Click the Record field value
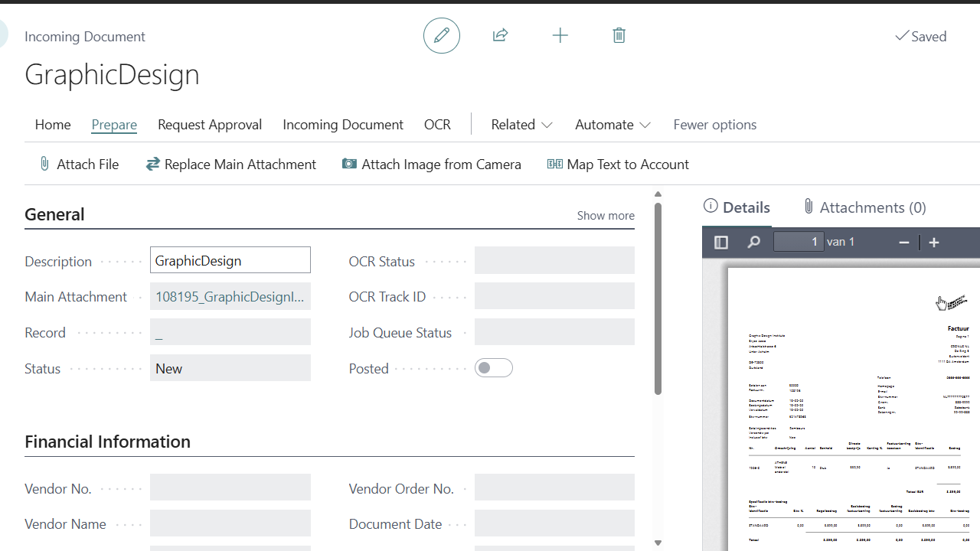Image resolution: width=980 pixels, height=551 pixels. pos(230,332)
